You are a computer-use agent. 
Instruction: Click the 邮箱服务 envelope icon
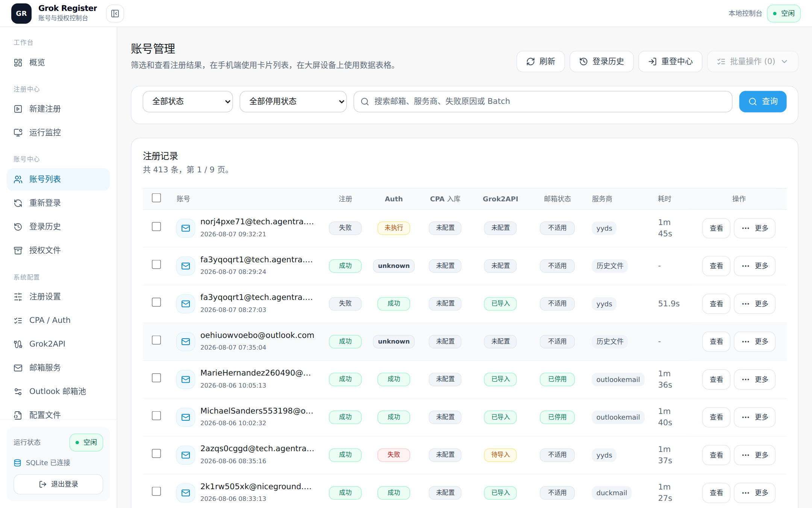click(x=18, y=368)
